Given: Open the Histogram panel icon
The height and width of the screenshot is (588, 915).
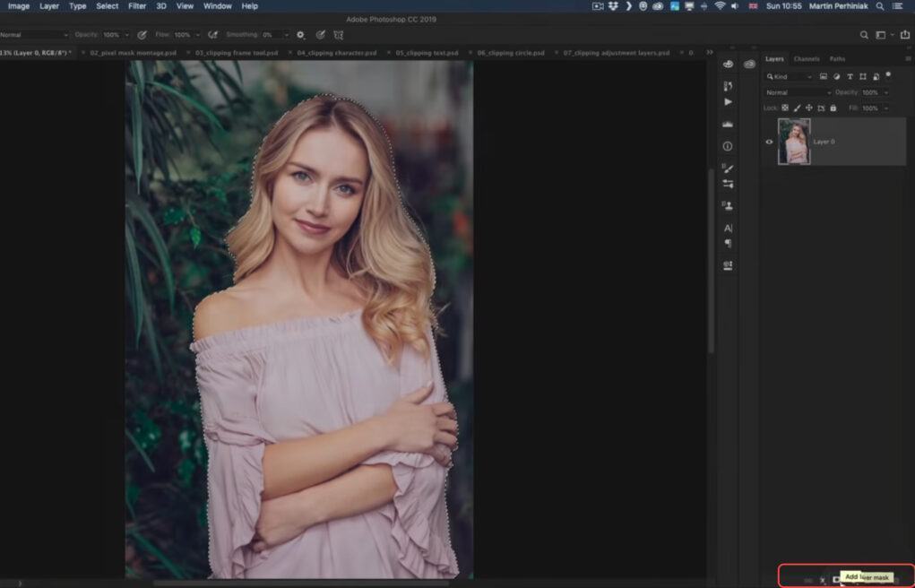Looking at the screenshot, I should click(x=728, y=124).
